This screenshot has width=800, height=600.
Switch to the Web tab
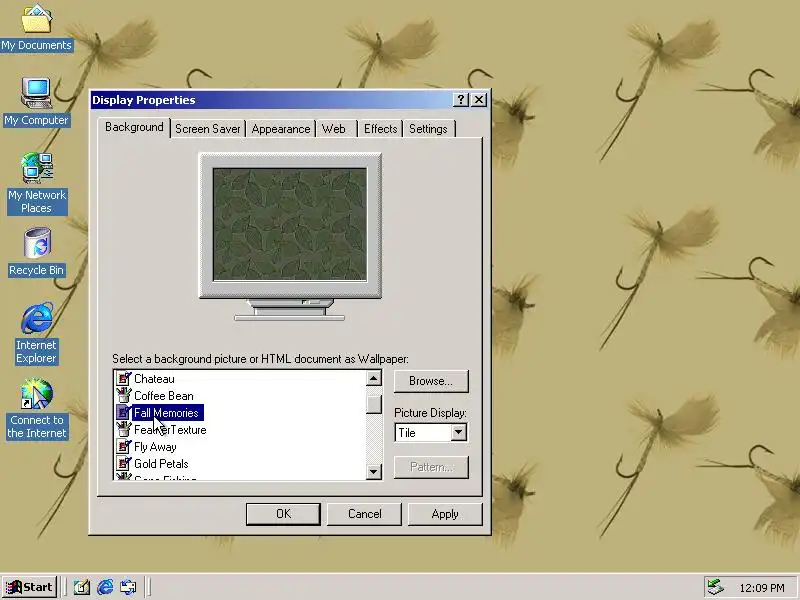point(334,129)
